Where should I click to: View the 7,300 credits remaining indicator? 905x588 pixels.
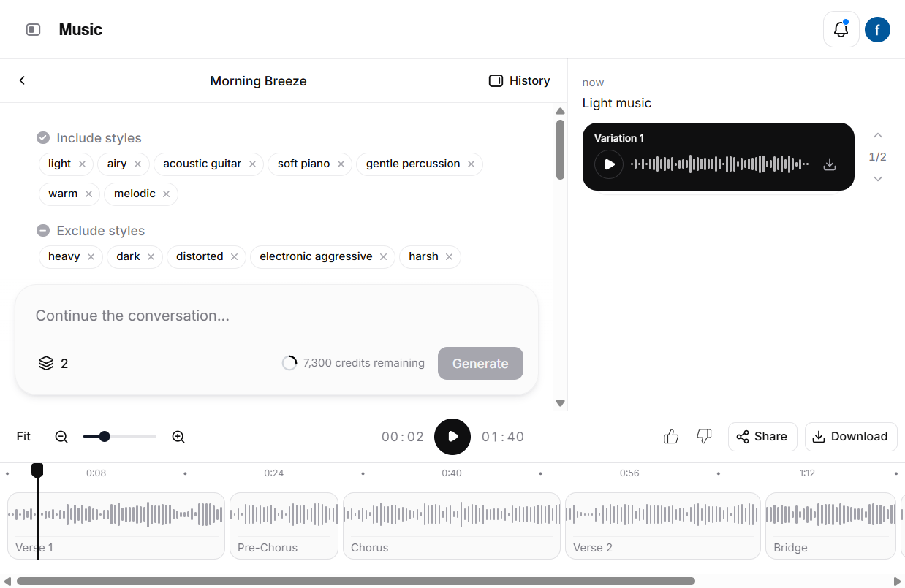pyautogui.click(x=353, y=363)
